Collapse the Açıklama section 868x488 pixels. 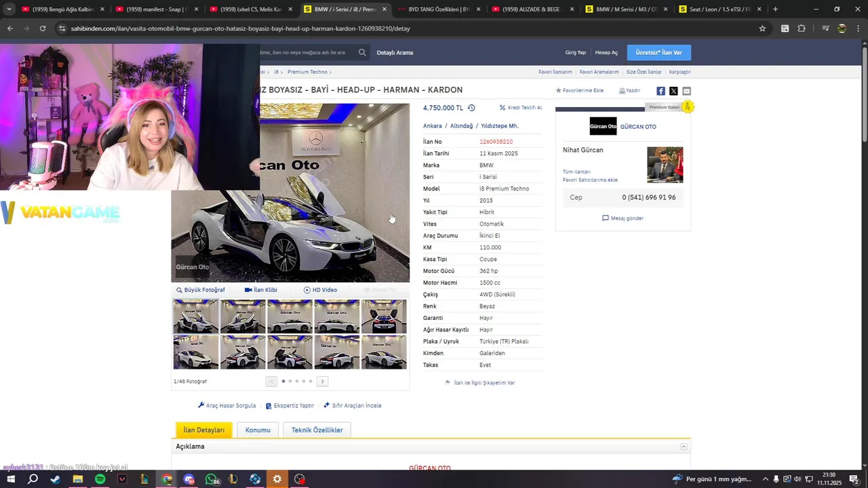click(x=684, y=447)
